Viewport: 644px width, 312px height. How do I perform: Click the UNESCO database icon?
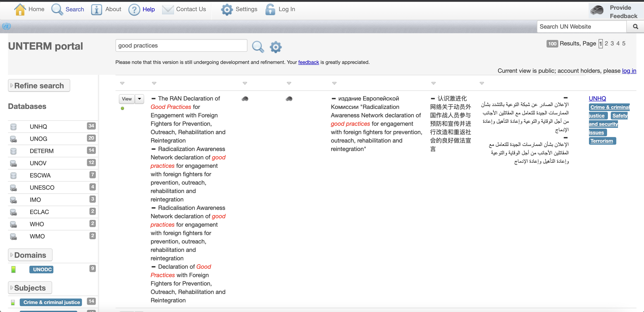(14, 188)
